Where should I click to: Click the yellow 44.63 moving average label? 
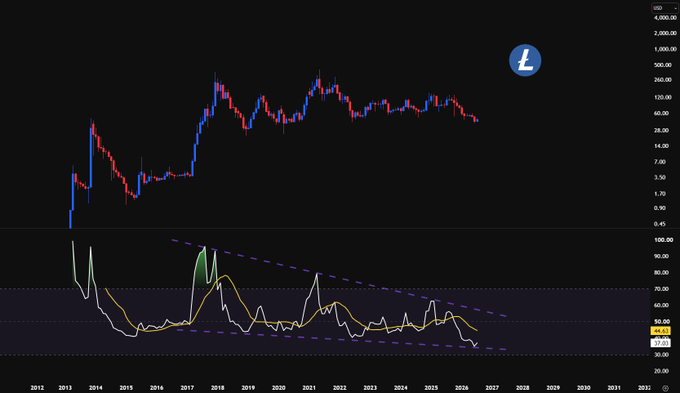tap(660, 331)
